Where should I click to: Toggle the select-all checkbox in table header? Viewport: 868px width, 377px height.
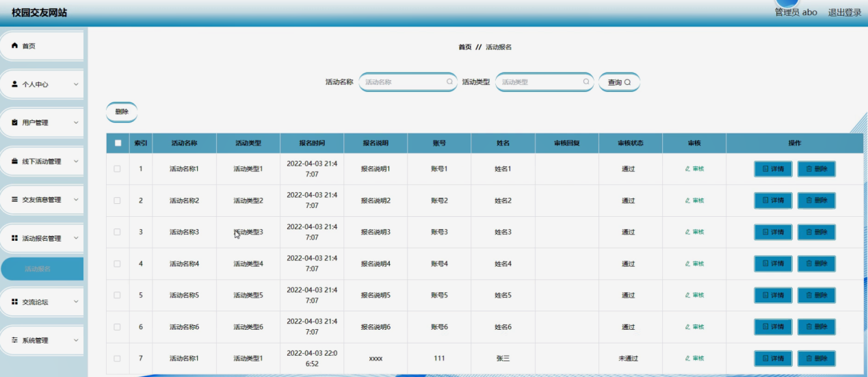[118, 143]
